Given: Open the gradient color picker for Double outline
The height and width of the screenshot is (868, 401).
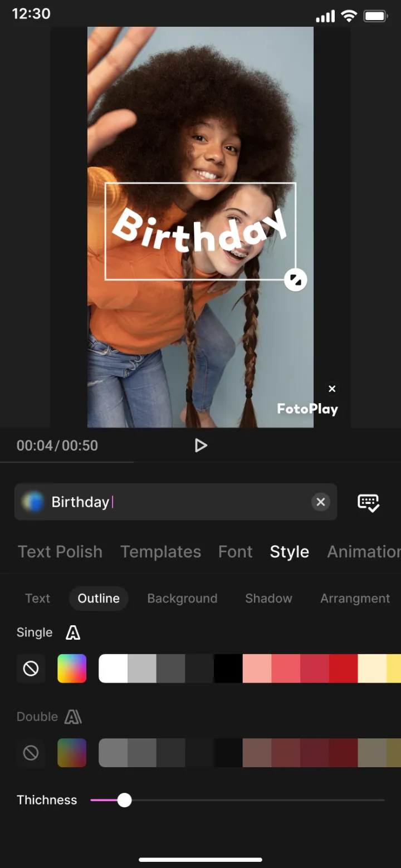Looking at the screenshot, I should 72,753.
